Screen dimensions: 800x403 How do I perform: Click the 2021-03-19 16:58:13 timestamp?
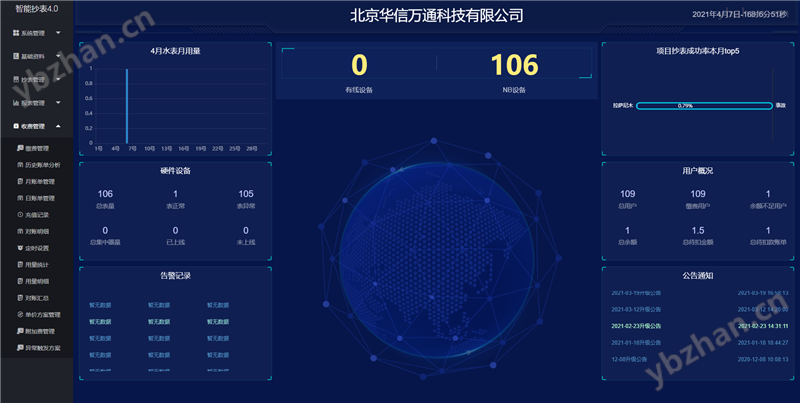tap(763, 293)
